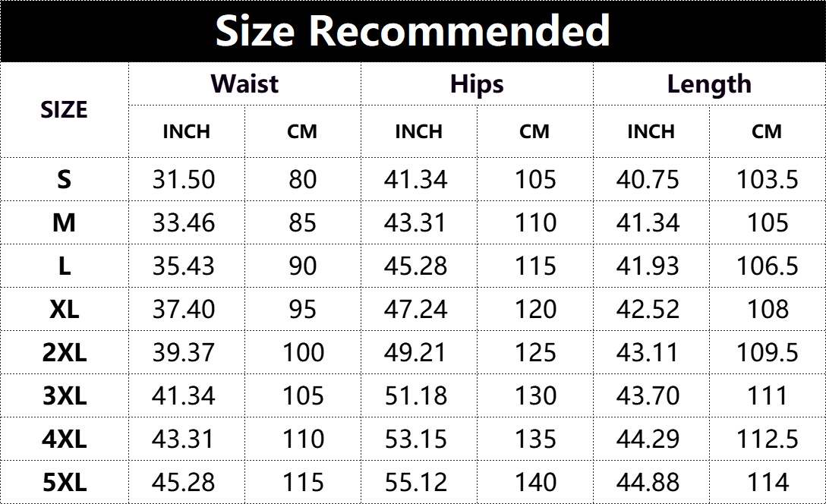826x504 pixels.
Task: Click the 109.5 length cm cell
Action: tap(768, 352)
